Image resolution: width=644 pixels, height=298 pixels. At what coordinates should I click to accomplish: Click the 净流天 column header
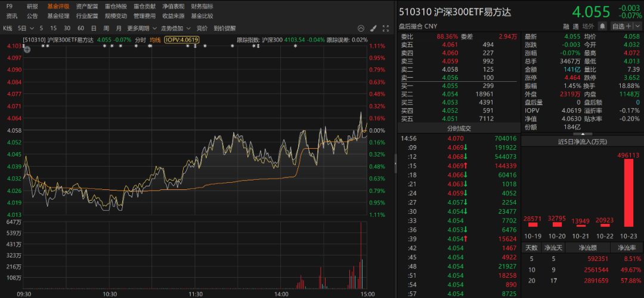click(x=553, y=248)
